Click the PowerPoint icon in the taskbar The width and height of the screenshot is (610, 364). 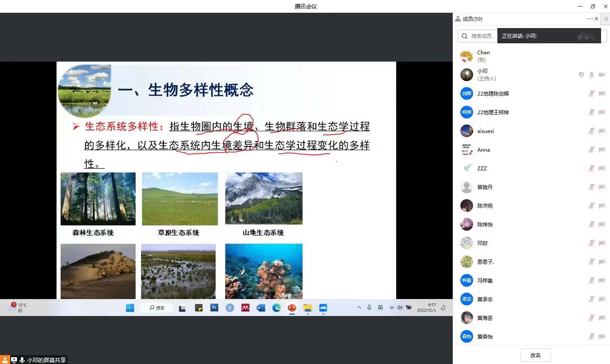click(292, 308)
